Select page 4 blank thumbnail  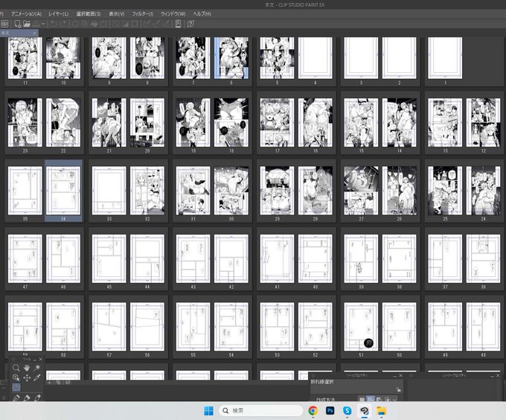(x=316, y=58)
